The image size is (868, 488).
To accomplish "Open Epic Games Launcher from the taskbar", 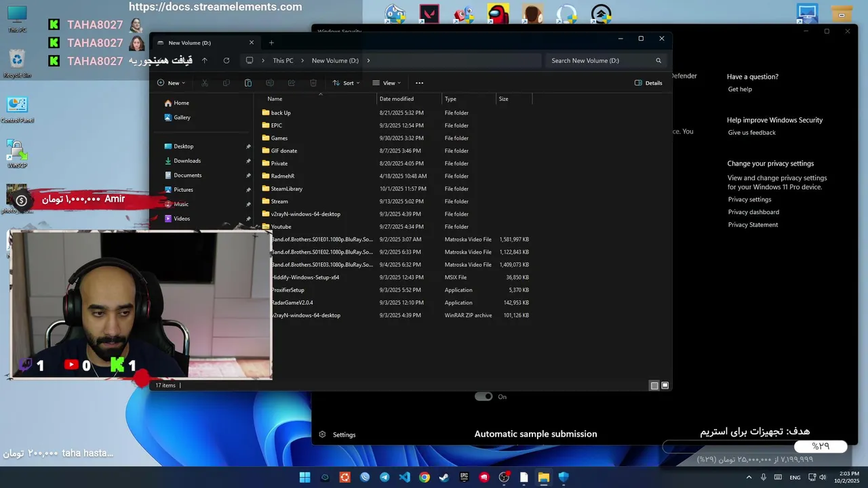I will tap(464, 477).
